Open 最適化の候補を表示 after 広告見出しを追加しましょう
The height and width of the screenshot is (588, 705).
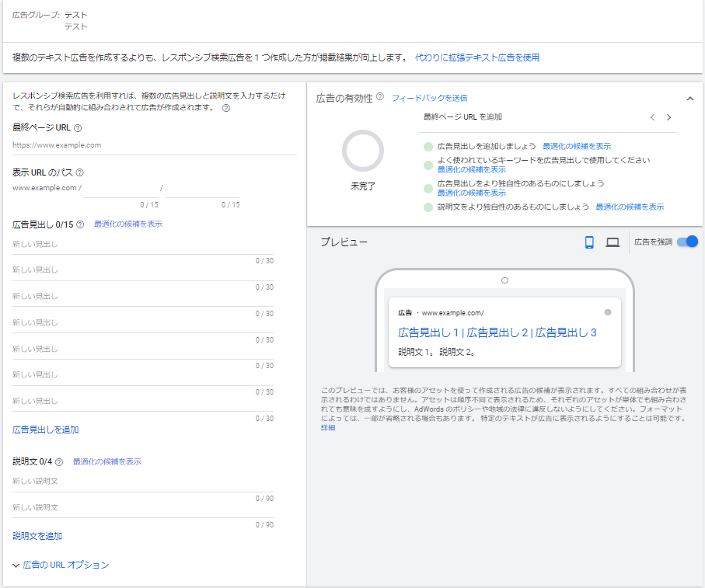pyautogui.click(x=577, y=147)
